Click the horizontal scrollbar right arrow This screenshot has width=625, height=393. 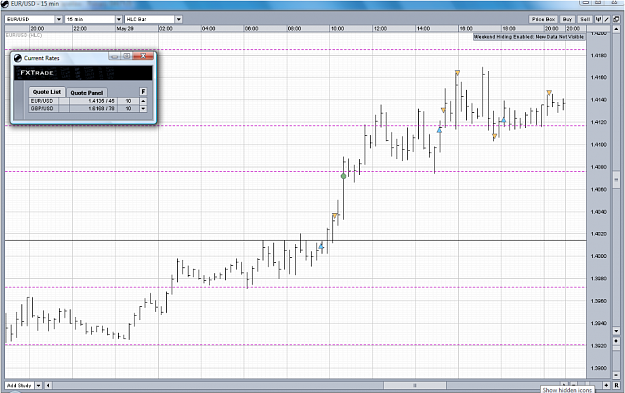(x=565, y=385)
